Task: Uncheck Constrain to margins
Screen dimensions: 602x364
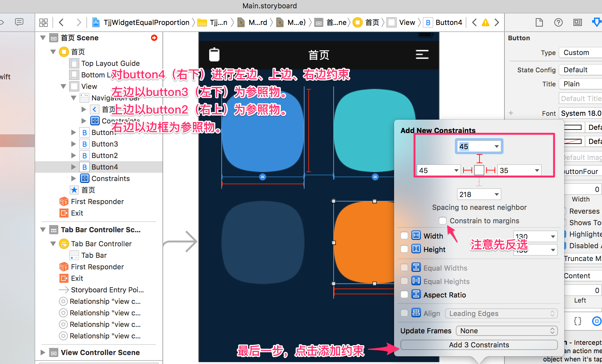Action: 443,221
